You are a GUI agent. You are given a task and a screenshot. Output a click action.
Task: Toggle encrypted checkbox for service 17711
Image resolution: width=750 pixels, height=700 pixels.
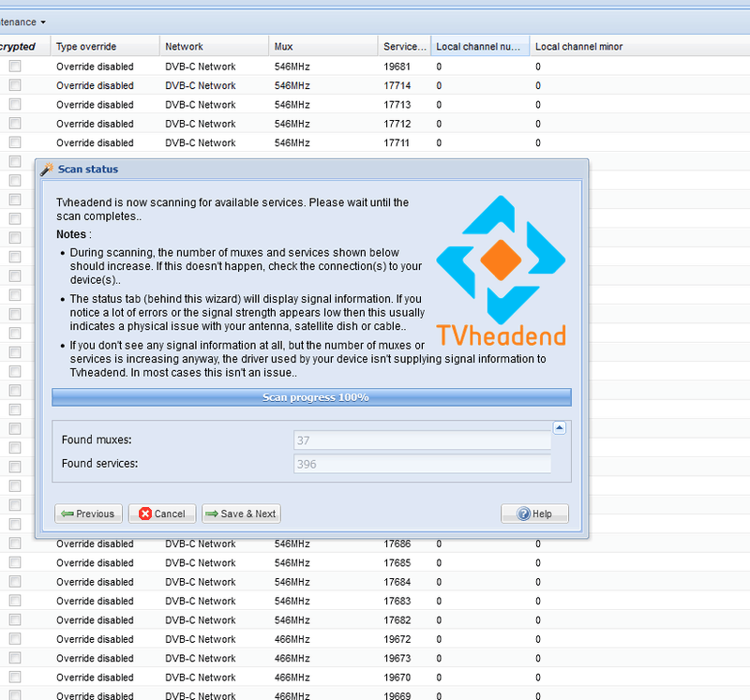(15, 142)
